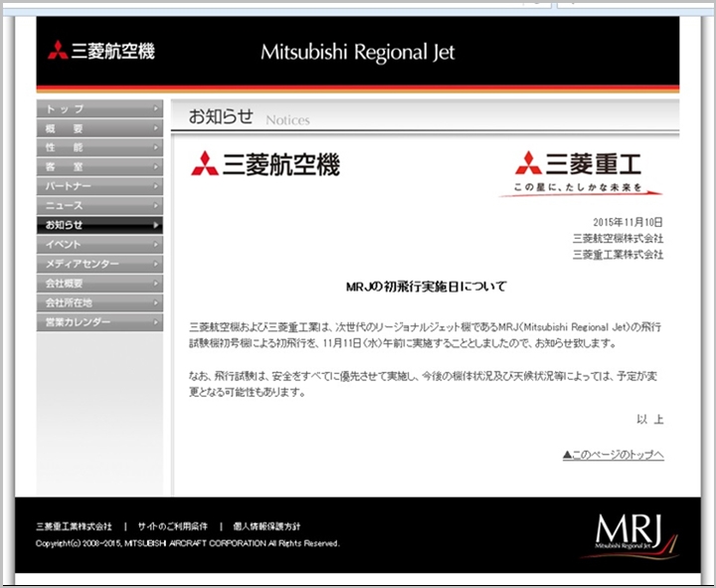Click the arrow beside 営業カレンダー

point(156,322)
